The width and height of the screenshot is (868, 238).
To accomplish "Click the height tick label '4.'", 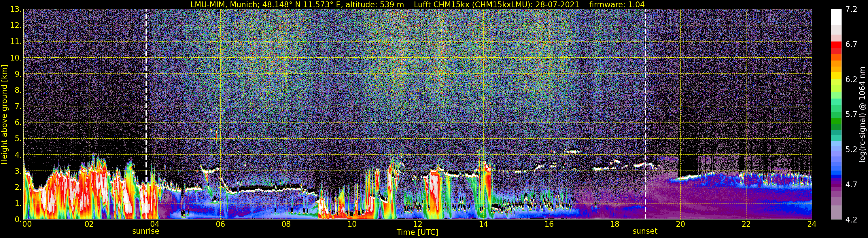I will (x=18, y=155).
